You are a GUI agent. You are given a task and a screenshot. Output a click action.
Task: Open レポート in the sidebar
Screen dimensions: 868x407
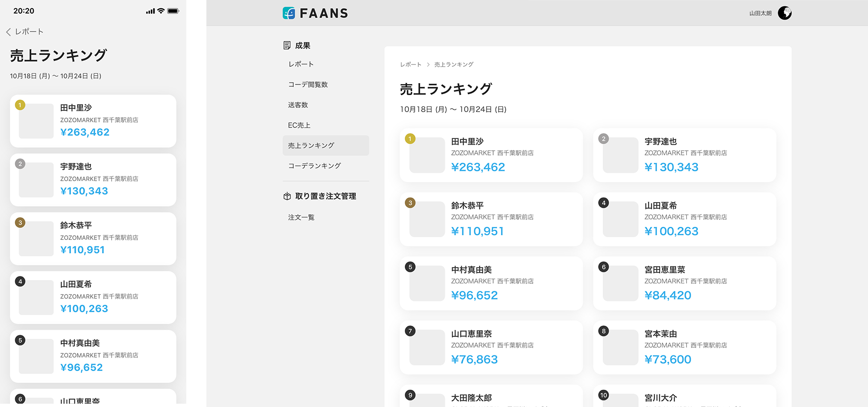pos(301,64)
